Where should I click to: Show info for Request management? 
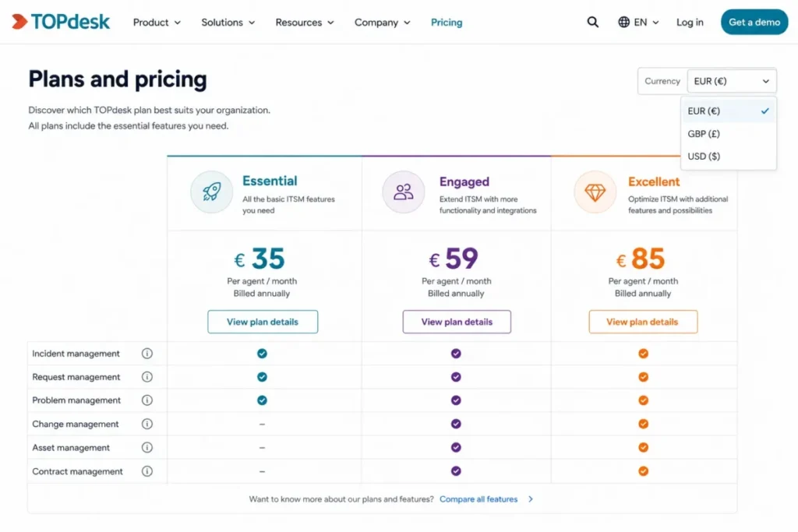(147, 377)
